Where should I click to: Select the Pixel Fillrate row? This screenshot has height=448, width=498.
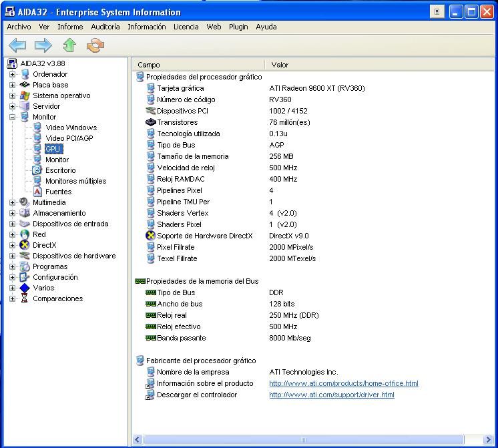(x=313, y=247)
